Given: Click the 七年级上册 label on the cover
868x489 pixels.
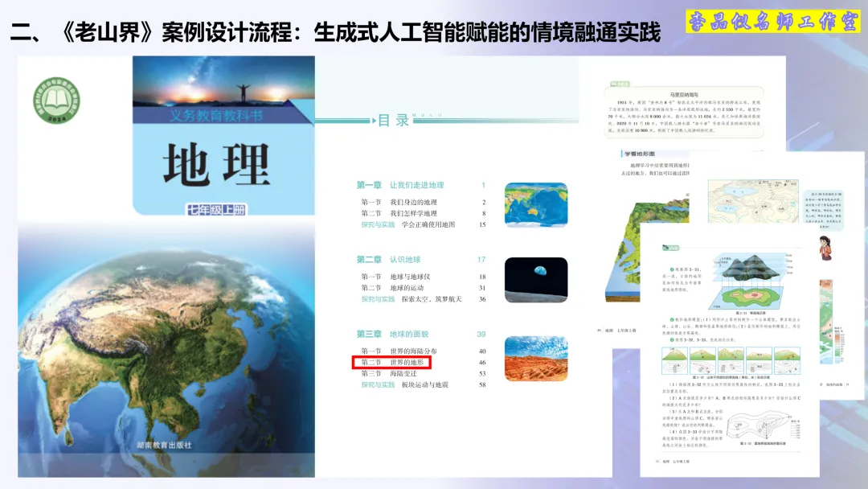Looking at the screenshot, I should 216,210.
